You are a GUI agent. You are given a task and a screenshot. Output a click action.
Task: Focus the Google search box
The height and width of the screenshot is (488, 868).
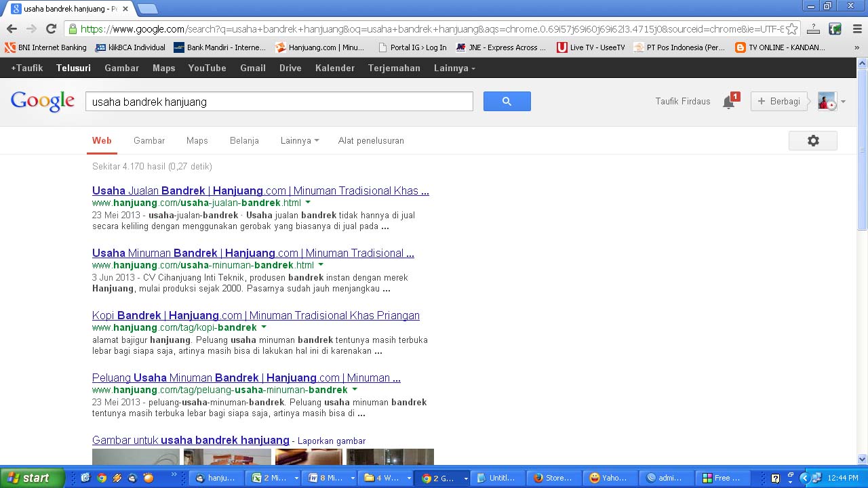(x=279, y=101)
